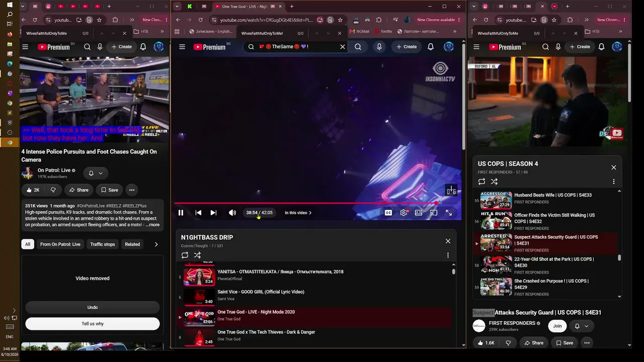Undo the video removal

[x=93, y=307]
